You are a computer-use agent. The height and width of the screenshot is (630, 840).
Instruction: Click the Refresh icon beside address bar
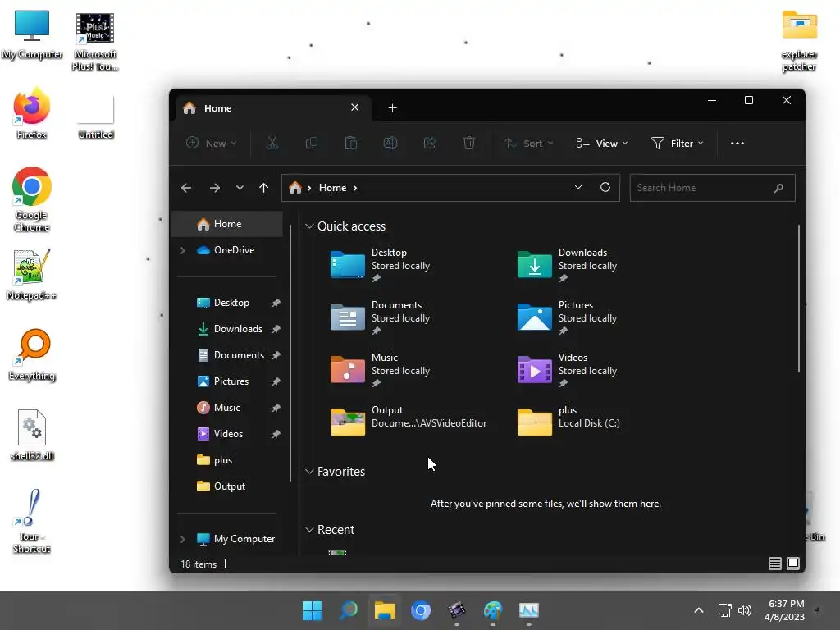(605, 188)
